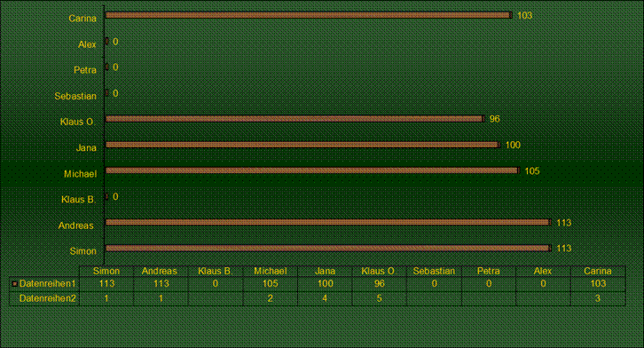The image size is (644, 348).
Task: Select Carina's bar in the chart
Action: coord(309,15)
